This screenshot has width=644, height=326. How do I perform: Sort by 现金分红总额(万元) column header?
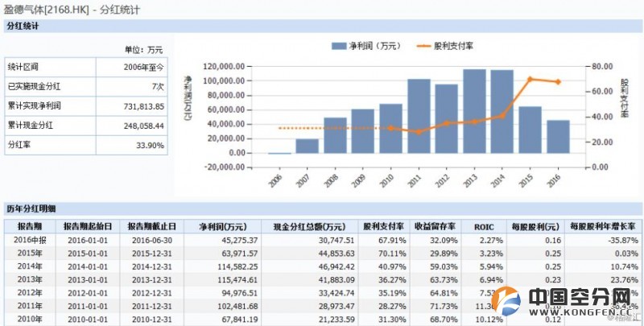310,227
